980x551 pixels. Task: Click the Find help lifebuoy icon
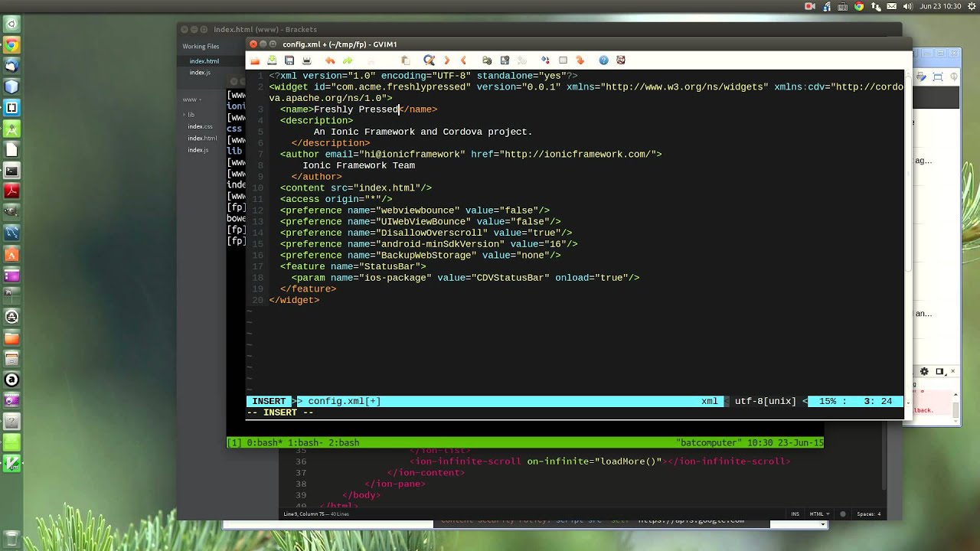tap(621, 60)
